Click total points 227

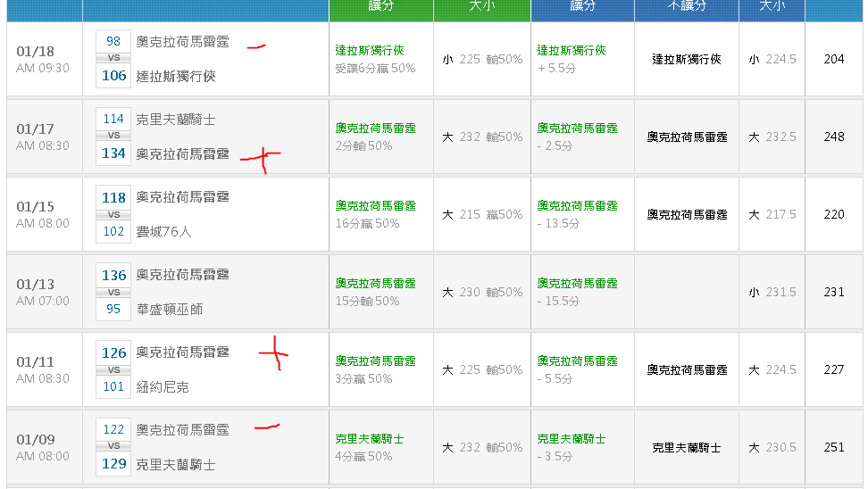pyautogui.click(x=834, y=369)
